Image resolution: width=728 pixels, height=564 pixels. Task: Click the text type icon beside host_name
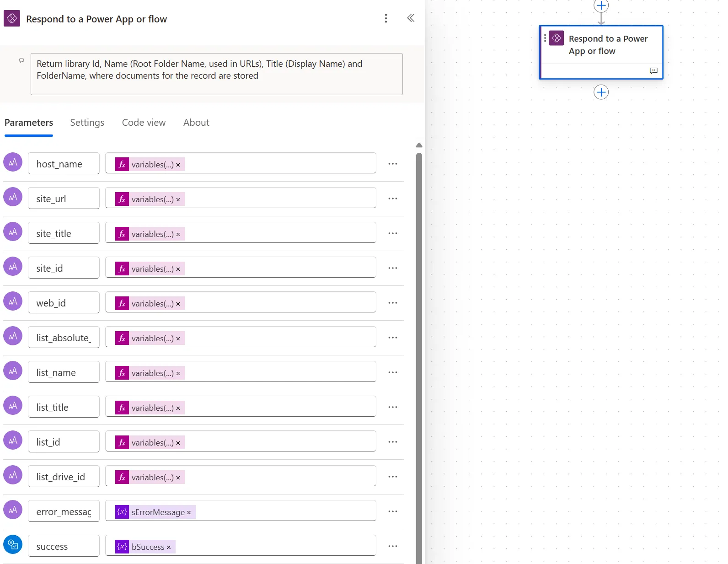click(13, 162)
